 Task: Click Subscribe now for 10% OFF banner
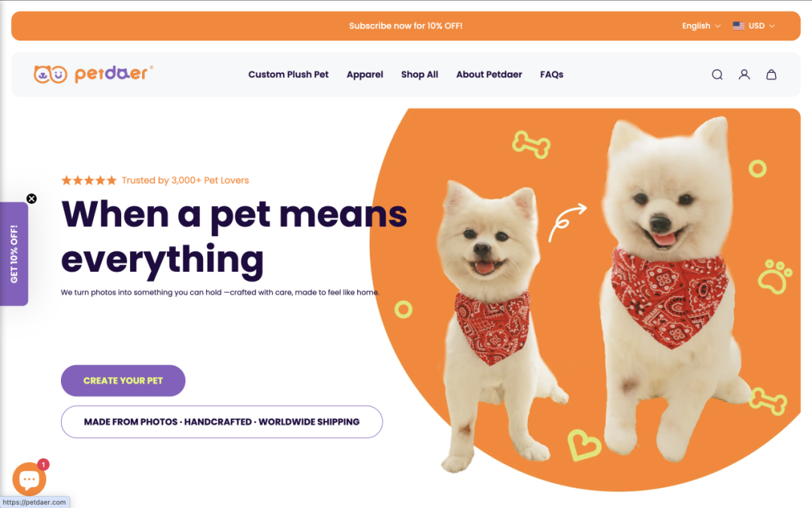coord(405,26)
